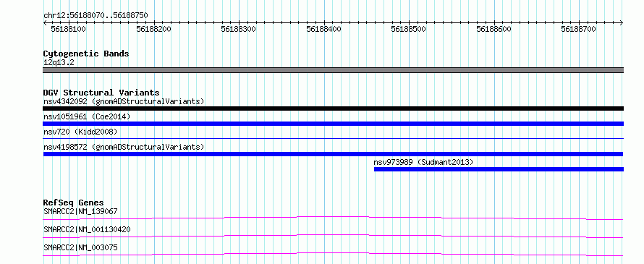Select the thin nsv720 (Kidd2008) line
The width and height of the screenshot is (644, 264).
point(333,139)
